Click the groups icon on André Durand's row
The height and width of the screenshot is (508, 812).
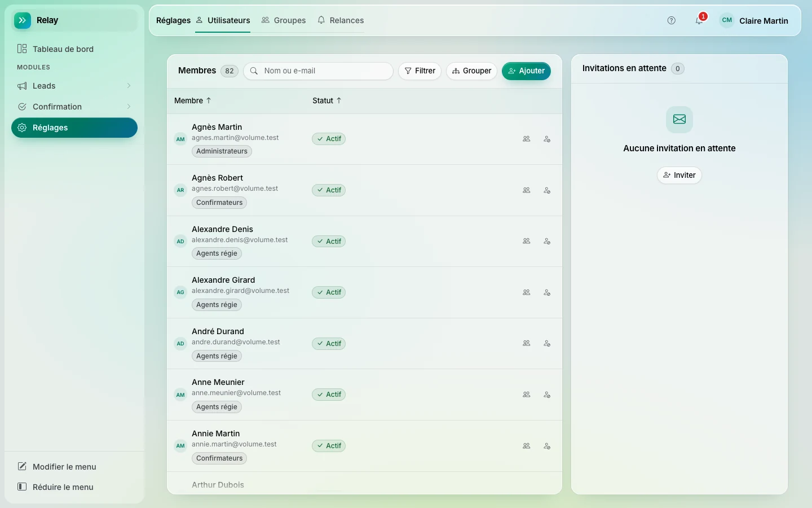point(527,343)
